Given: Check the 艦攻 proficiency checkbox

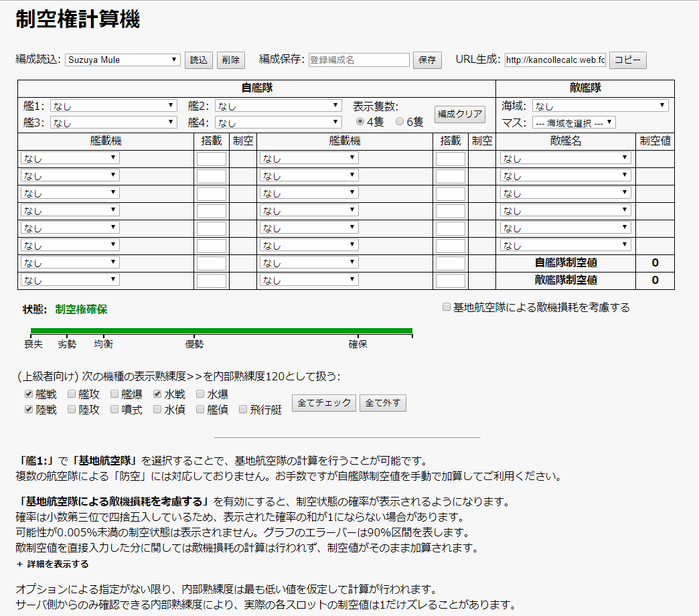Looking at the screenshot, I should click(x=70, y=394).
